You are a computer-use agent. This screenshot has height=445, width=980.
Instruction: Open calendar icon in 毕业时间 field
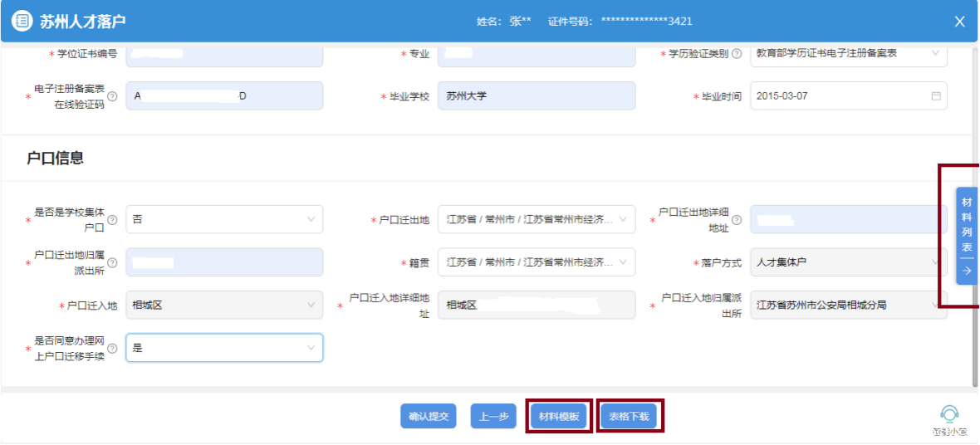pyautogui.click(x=936, y=96)
